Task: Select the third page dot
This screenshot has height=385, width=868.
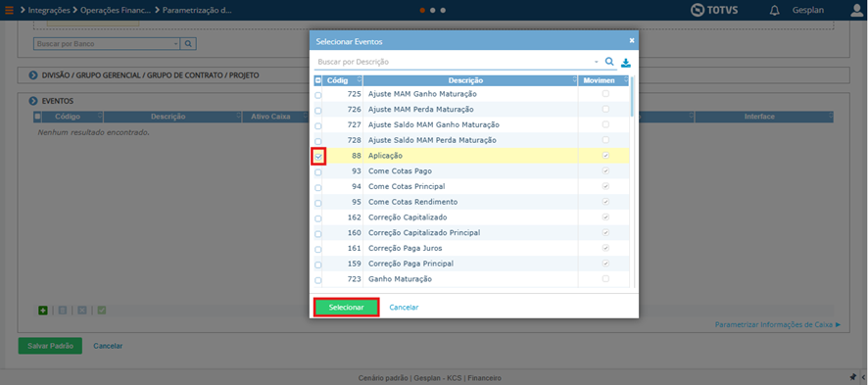Action: pyautogui.click(x=443, y=10)
